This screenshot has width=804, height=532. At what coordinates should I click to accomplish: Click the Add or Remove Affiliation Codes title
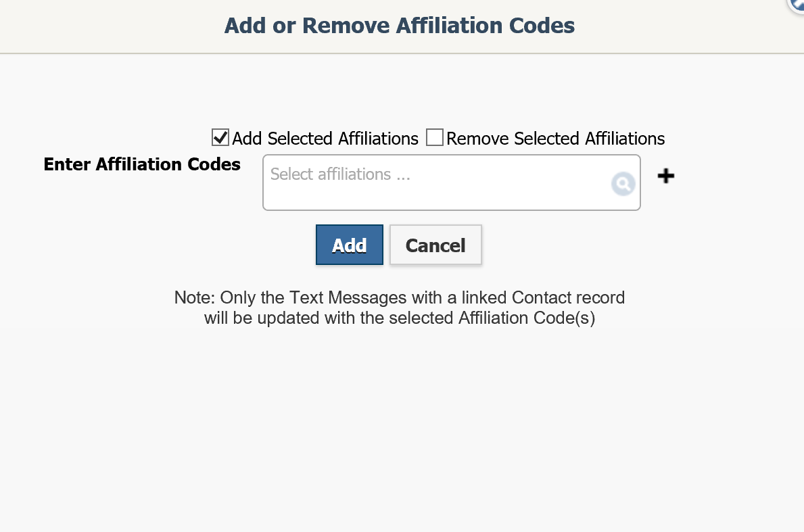pos(399,25)
